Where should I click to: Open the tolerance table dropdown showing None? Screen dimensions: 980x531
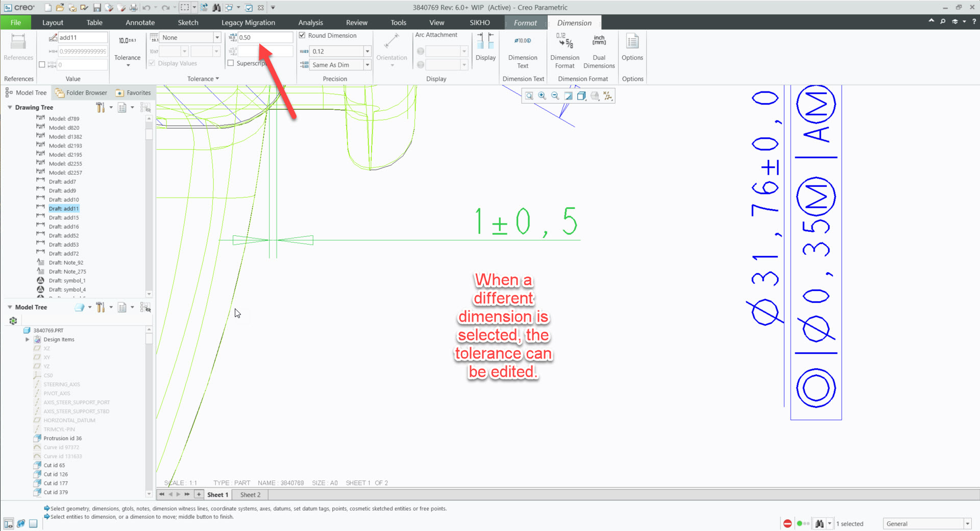(217, 37)
